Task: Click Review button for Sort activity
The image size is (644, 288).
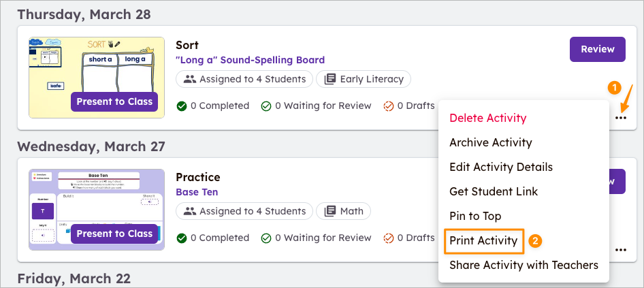Action: click(597, 49)
